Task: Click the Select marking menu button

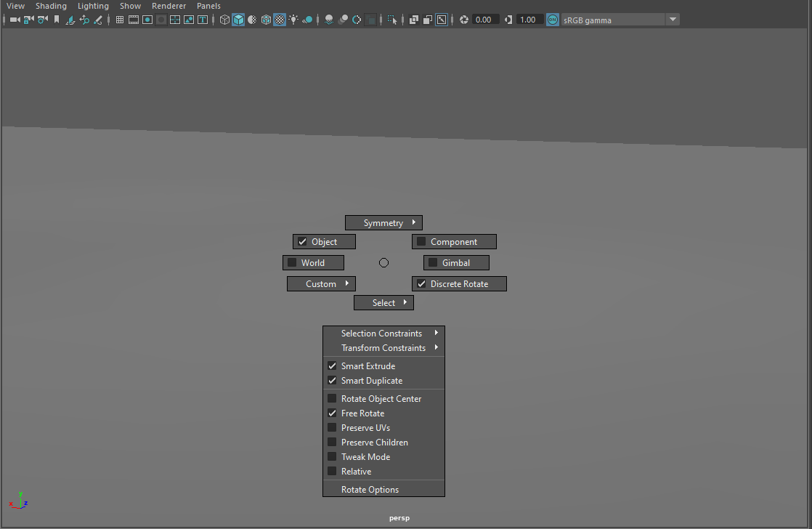Action: (383, 302)
